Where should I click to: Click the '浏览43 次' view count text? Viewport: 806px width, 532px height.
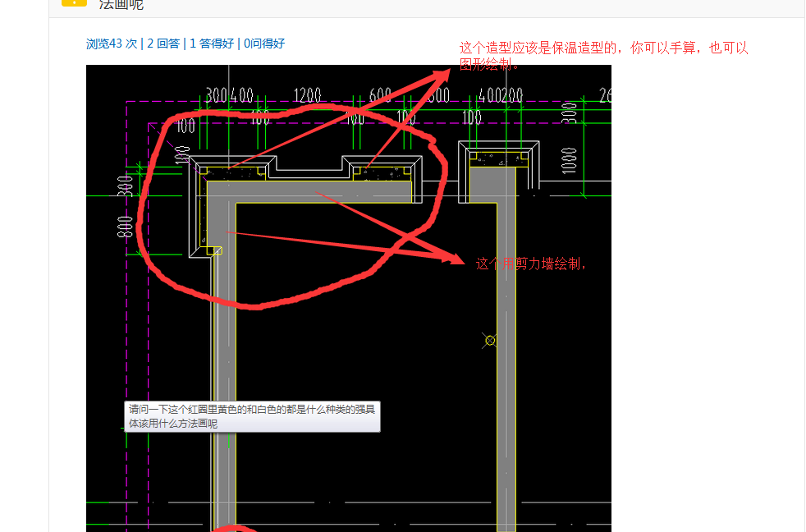tap(112, 44)
